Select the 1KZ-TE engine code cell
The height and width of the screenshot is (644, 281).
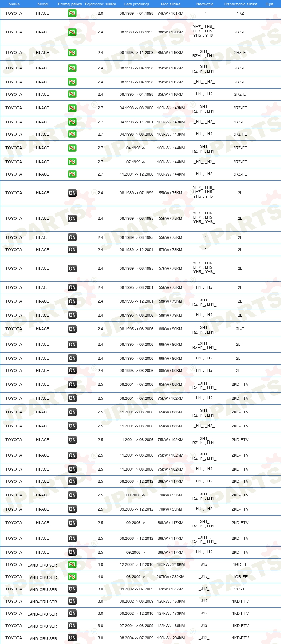pyautogui.click(x=240, y=589)
